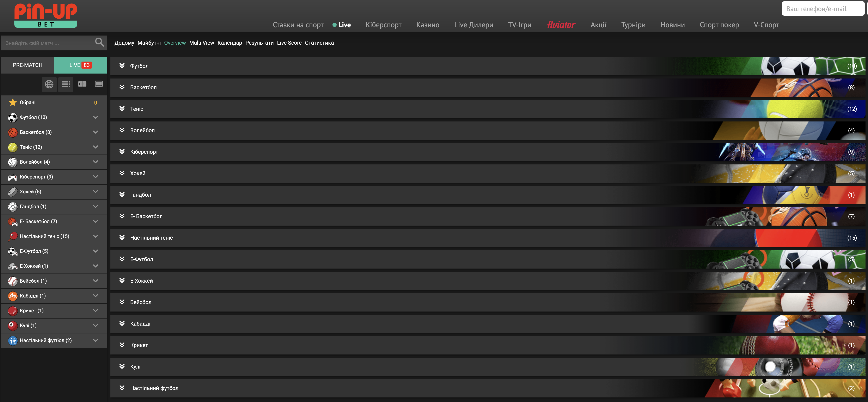Expand Футбол (10) in the sidebar
This screenshot has height=402, width=868.
[x=95, y=117]
